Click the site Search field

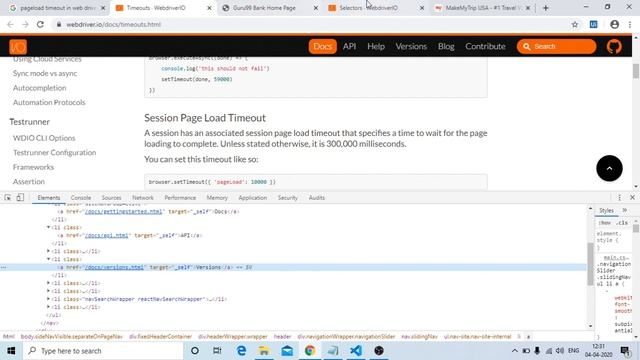[x=556, y=47]
